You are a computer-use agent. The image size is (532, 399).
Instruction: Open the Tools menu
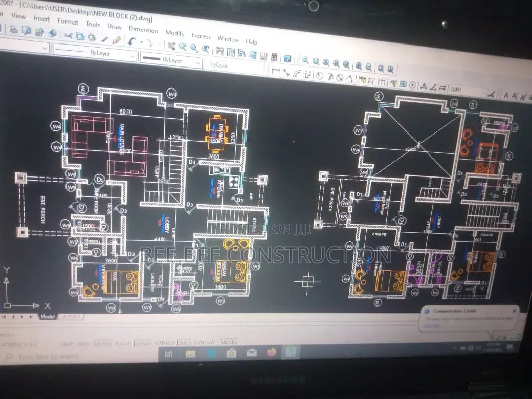point(93,24)
